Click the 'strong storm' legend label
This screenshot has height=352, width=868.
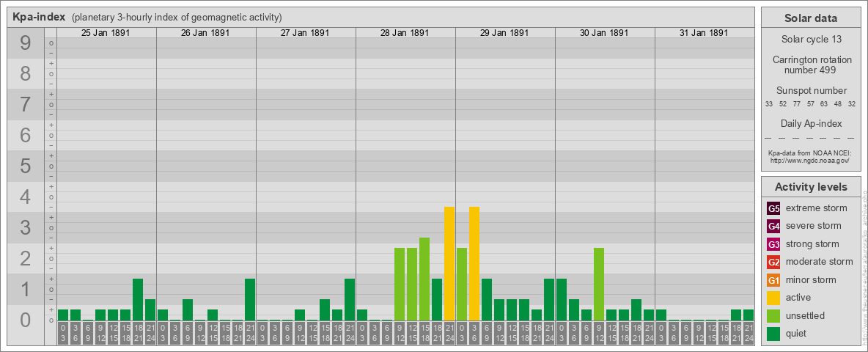coord(812,244)
